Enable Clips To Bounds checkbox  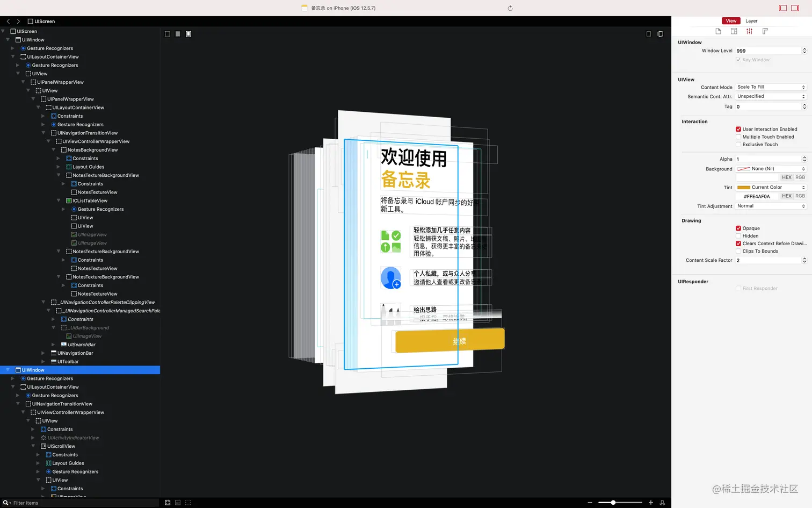738,251
